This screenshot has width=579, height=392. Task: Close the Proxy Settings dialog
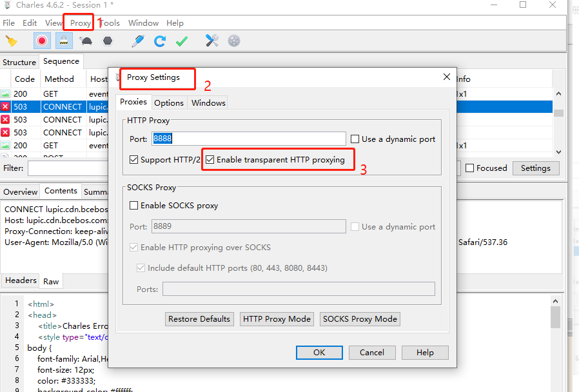(446, 77)
